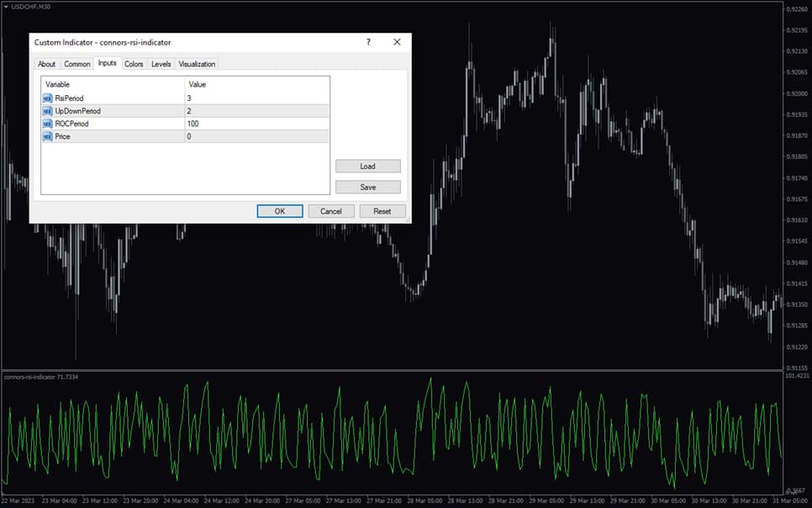Select the RsiPeriod value field showing 3

219,98
